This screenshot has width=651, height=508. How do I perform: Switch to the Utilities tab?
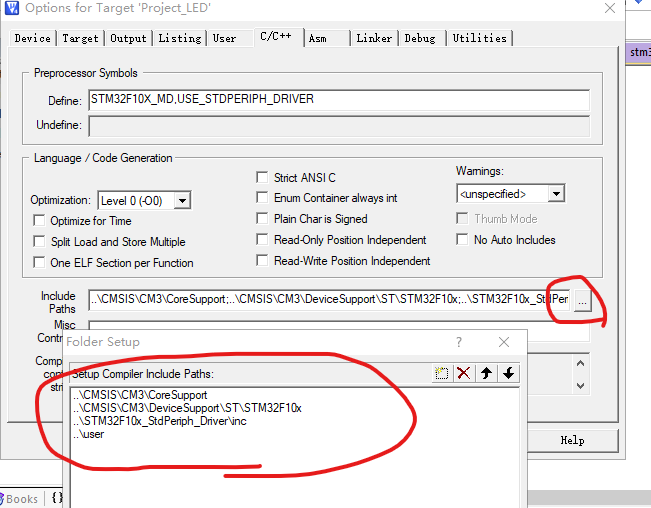point(480,38)
